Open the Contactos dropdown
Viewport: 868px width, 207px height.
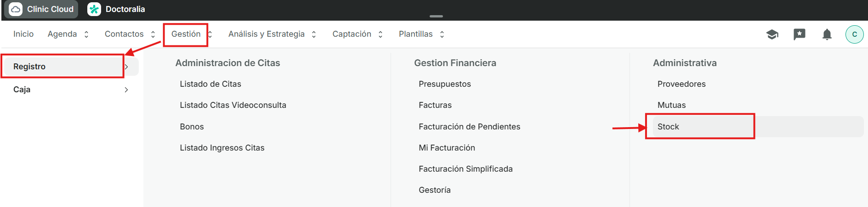tap(130, 34)
